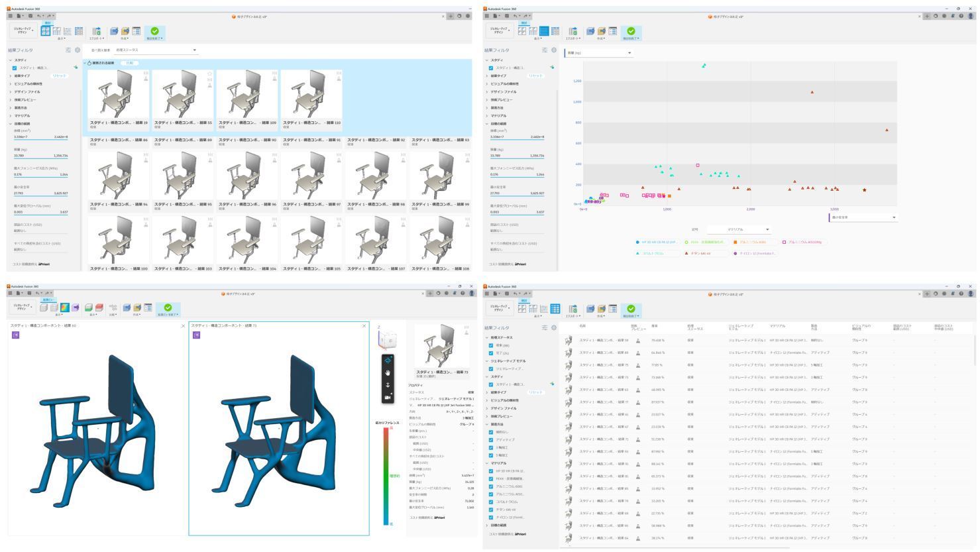Open the 処理ステータス sort dropdown

[x=156, y=50]
